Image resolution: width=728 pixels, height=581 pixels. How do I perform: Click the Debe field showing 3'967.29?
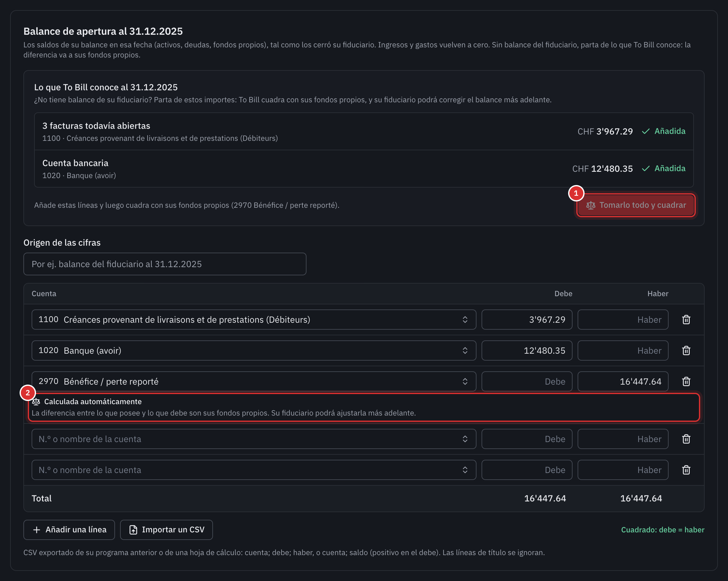tap(527, 320)
